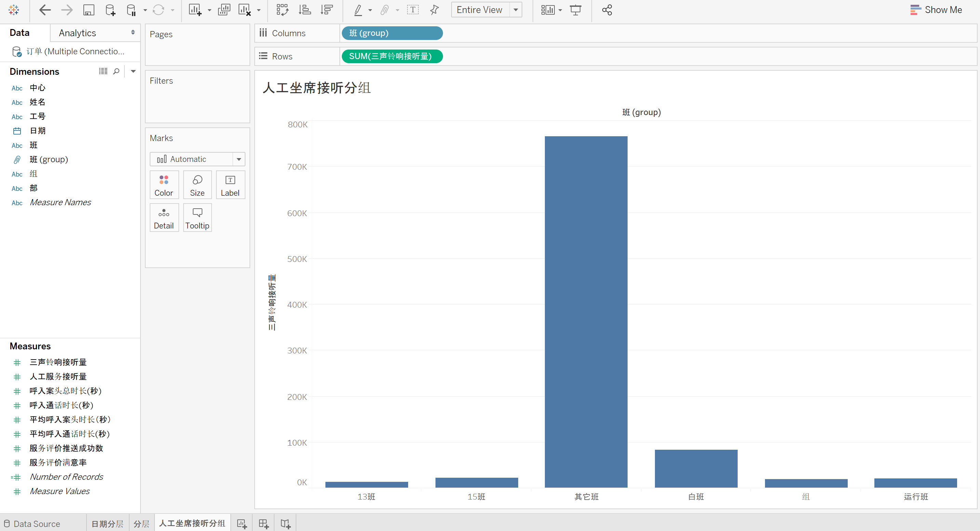The height and width of the screenshot is (531, 980).
Task: Click the undo back arrow
Action: (x=45, y=10)
